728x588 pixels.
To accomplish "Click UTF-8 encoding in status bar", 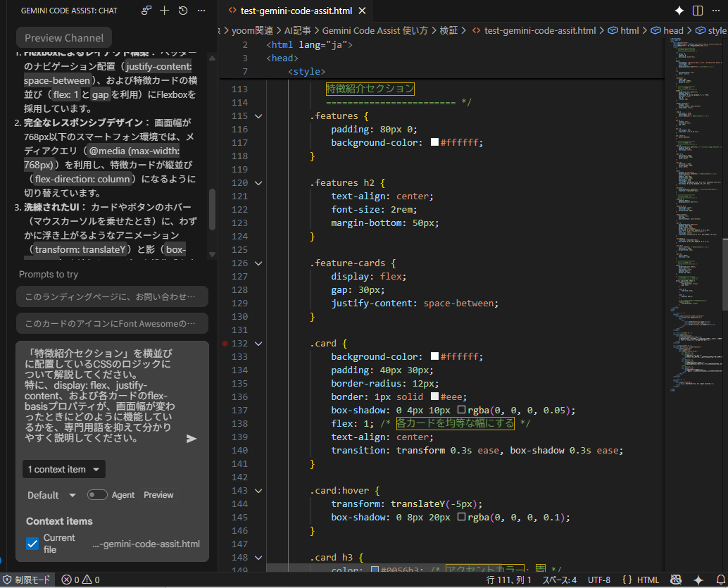I will (x=599, y=580).
